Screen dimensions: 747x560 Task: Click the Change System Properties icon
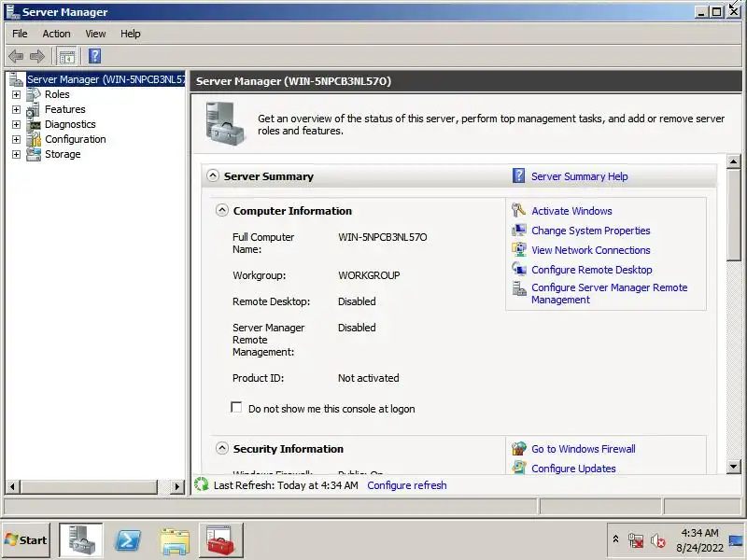coord(518,230)
